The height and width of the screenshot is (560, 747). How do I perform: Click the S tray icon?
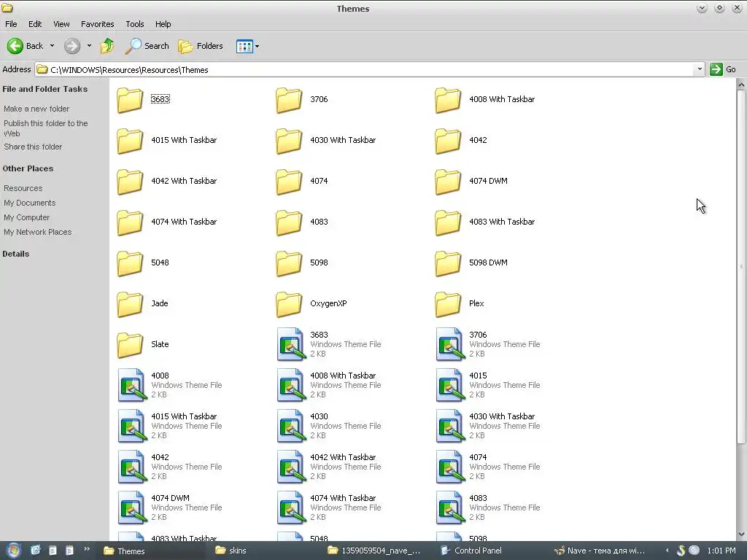tap(681, 551)
